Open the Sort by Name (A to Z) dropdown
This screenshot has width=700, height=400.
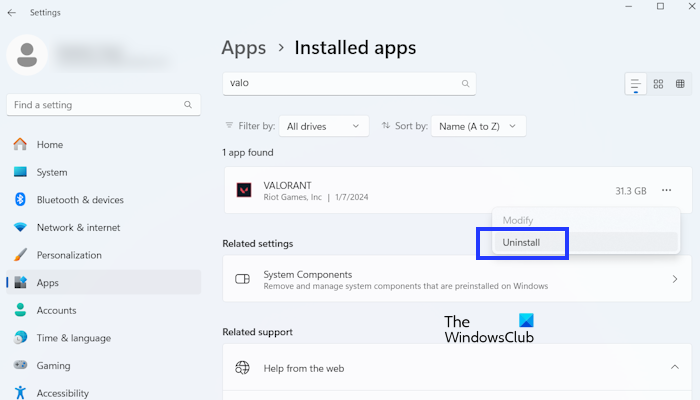(x=478, y=126)
